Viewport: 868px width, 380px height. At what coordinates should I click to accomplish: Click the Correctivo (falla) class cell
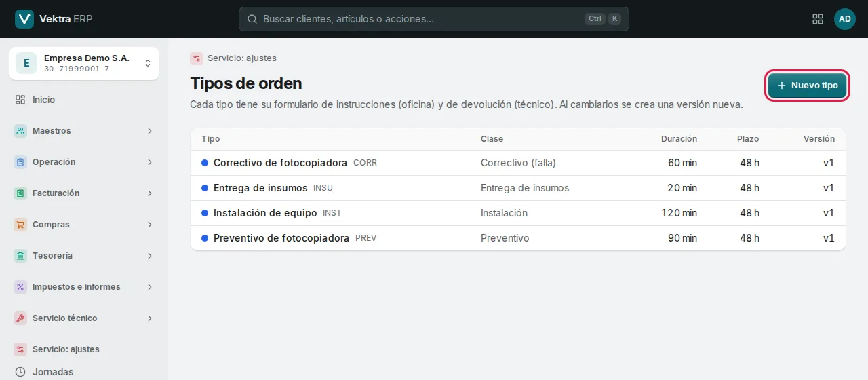click(518, 163)
